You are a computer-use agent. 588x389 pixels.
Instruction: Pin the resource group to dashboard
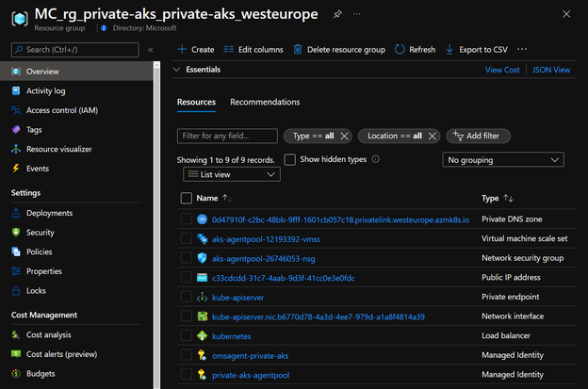pyautogui.click(x=337, y=14)
